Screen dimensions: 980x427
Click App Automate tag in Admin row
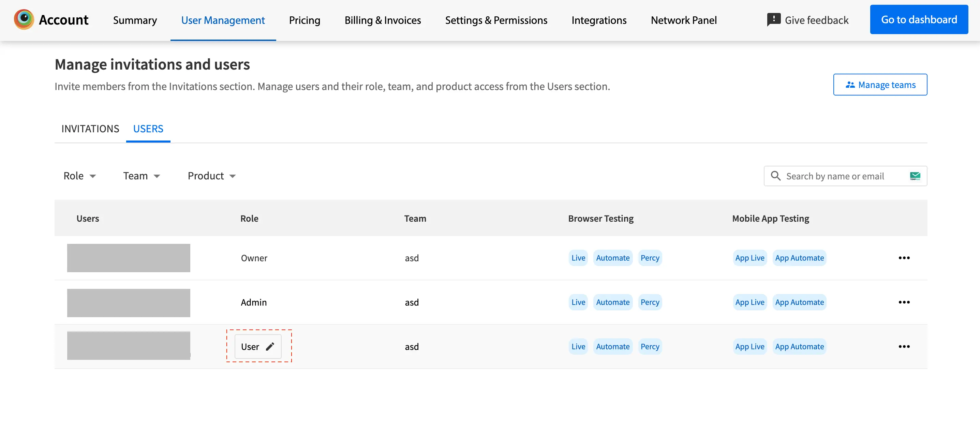click(799, 302)
